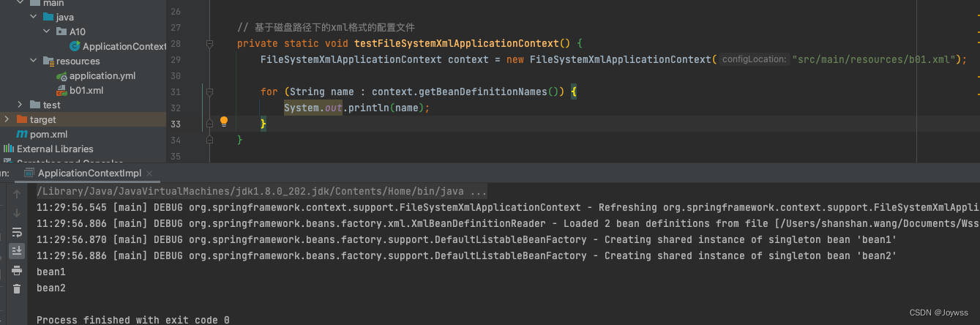The width and height of the screenshot is (980, 325).
Task: Open the ApplicationContextImpl run tab
Action: 89,173
